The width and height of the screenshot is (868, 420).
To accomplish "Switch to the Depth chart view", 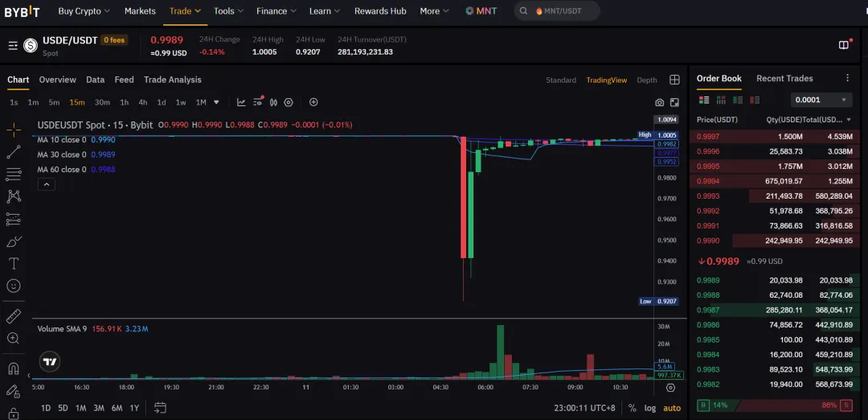I will point(646,80).
